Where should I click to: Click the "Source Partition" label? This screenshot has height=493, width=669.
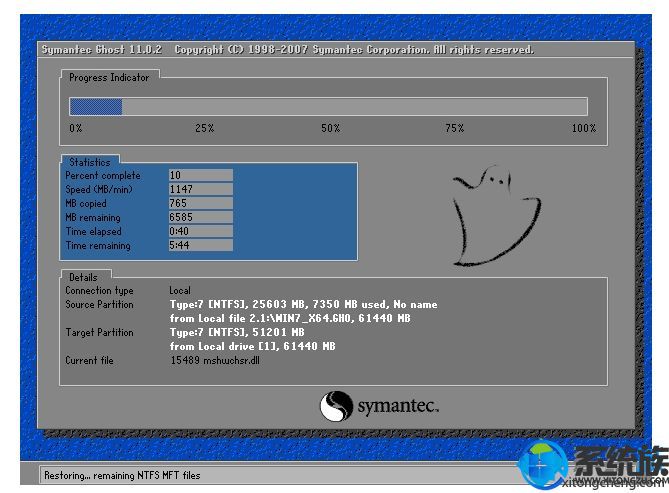coord(99,304)
